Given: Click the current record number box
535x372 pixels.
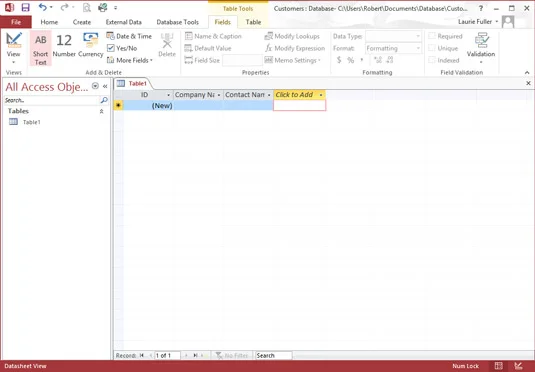Looking at the screenshot, I should coord(167,355).
